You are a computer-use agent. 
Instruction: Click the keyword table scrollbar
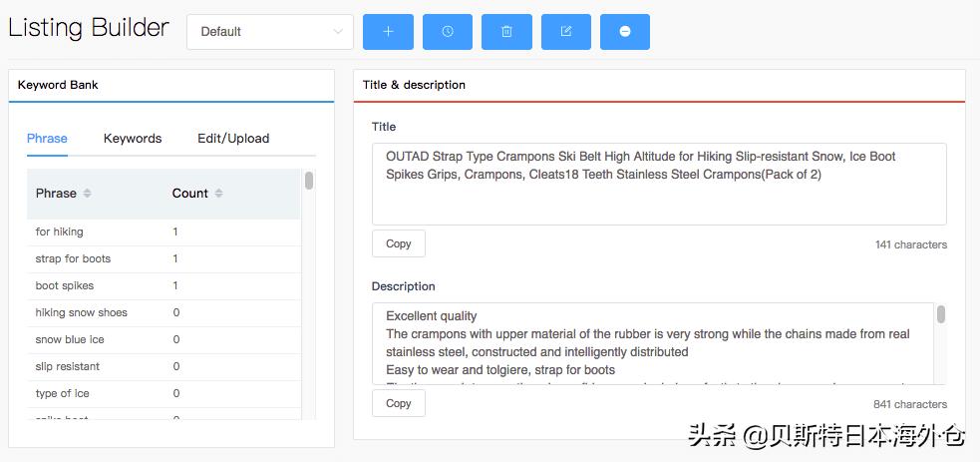[309, 182]
